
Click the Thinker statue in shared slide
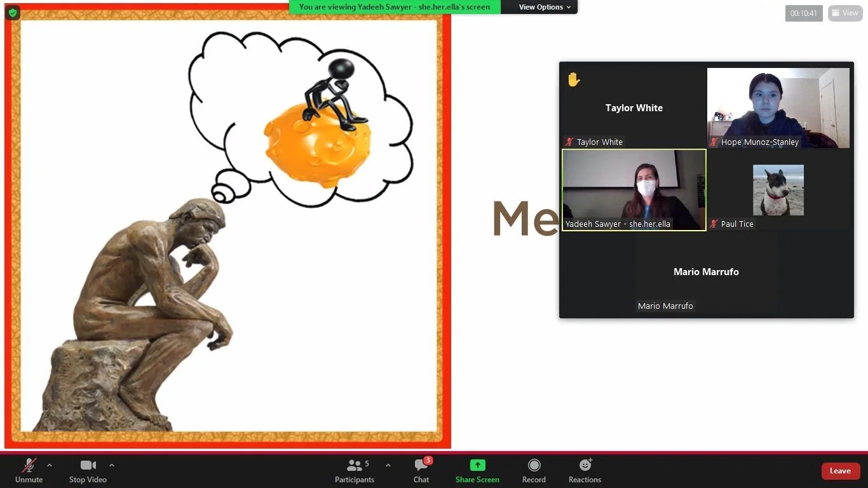pos(137,316)
